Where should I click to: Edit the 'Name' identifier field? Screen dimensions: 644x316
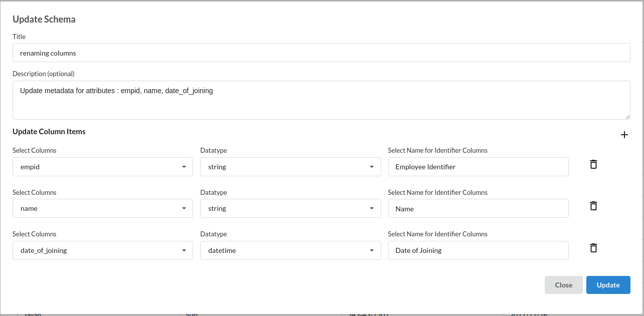tap(478, 208)
